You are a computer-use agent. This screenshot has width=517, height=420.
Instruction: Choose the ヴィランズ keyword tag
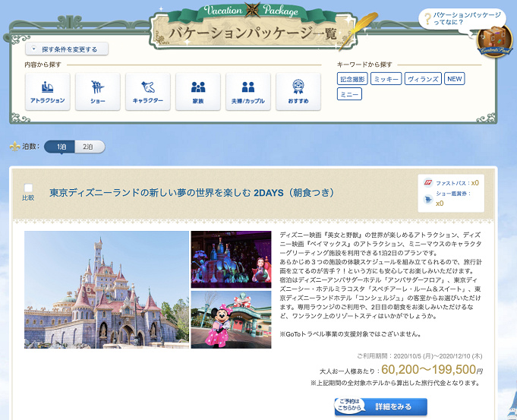tap(422, 78)
